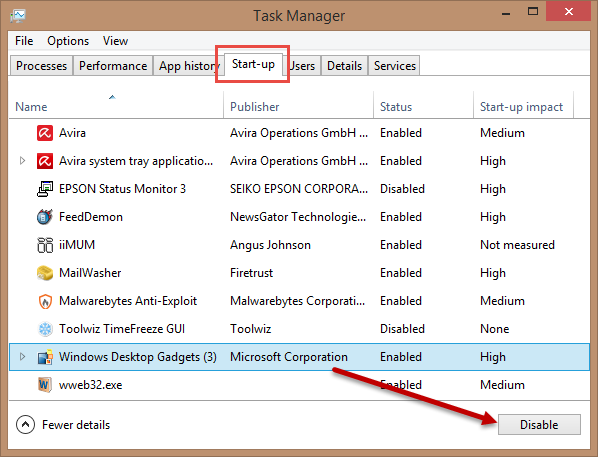Image resolution: width=598 pixels, height=457 pixels.
Task: Click the Microsoft Corporation publisher cell
Action: (289, 357)
